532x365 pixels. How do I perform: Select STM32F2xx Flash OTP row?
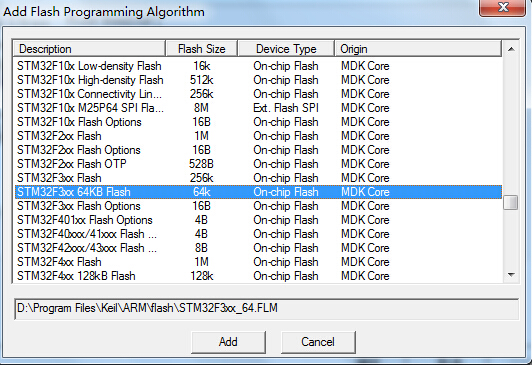click(x=258, y=164)
